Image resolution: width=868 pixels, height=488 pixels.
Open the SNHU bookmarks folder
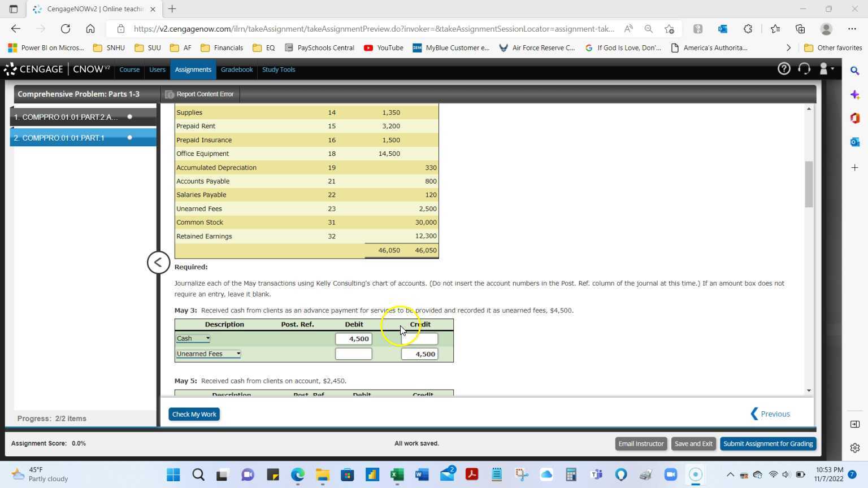tap(109, 48)
